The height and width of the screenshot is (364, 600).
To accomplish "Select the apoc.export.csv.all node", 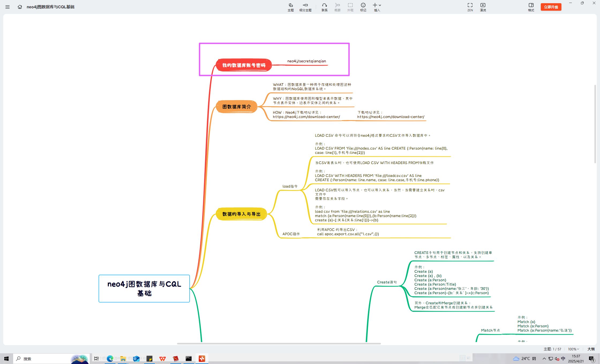I will click(x=348, y=232).
